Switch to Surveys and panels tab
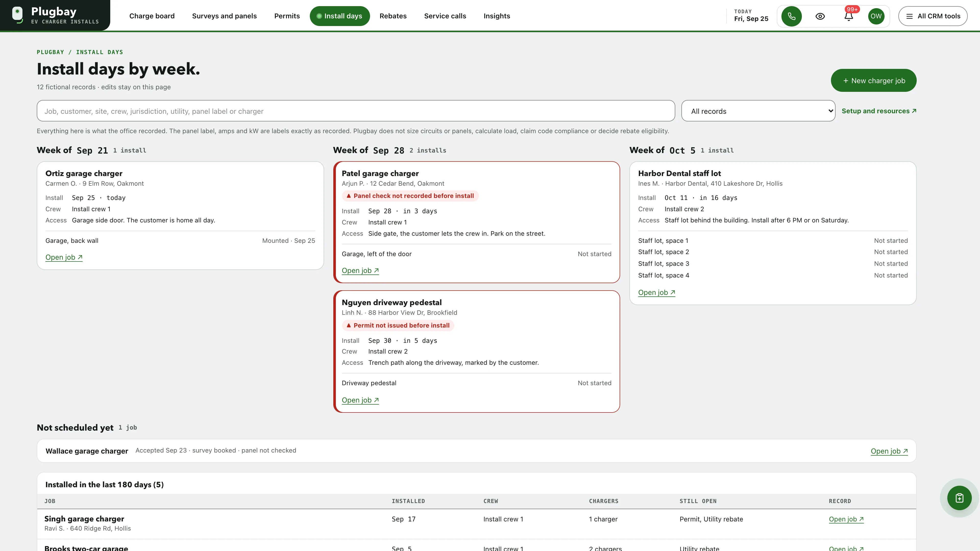 [225, 16]
